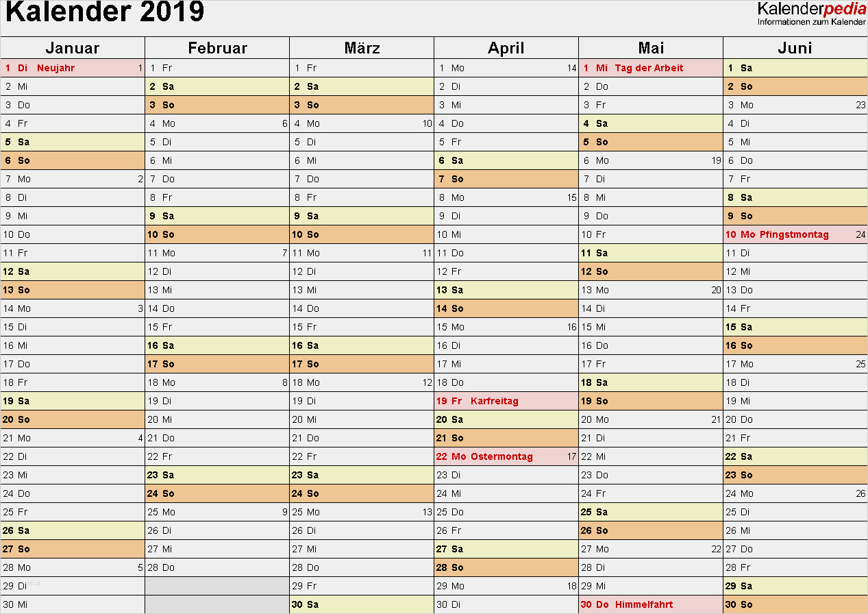
Task: Select Saturday 16 March cell
Action: [x=362, y=345]
